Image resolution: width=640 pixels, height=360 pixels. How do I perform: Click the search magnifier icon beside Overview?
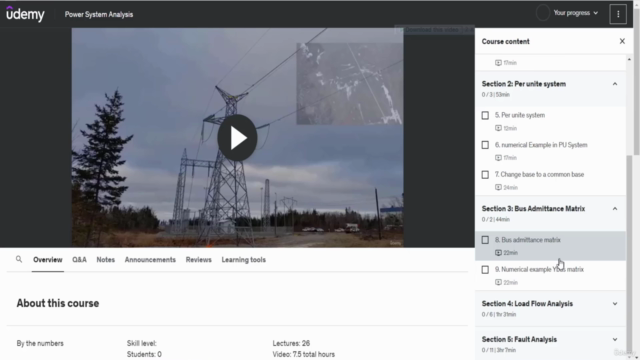point(19,259)
